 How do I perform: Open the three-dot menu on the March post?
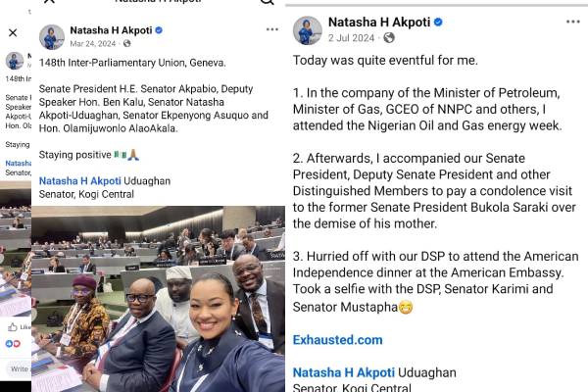272,30
